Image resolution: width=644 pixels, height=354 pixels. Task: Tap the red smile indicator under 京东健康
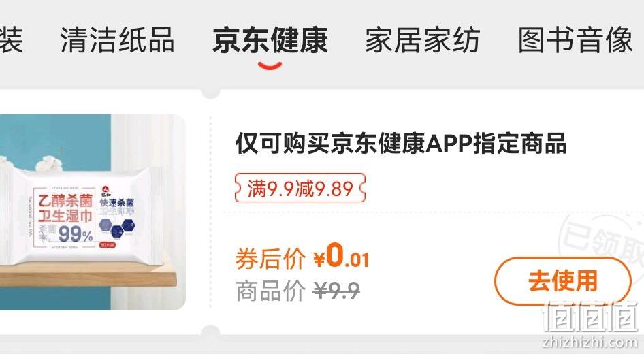(270, 66)
